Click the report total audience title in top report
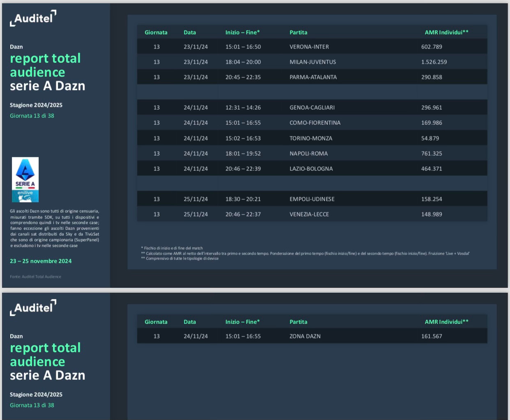This screenshot has width=510, height=420. (x=45, y=65)
